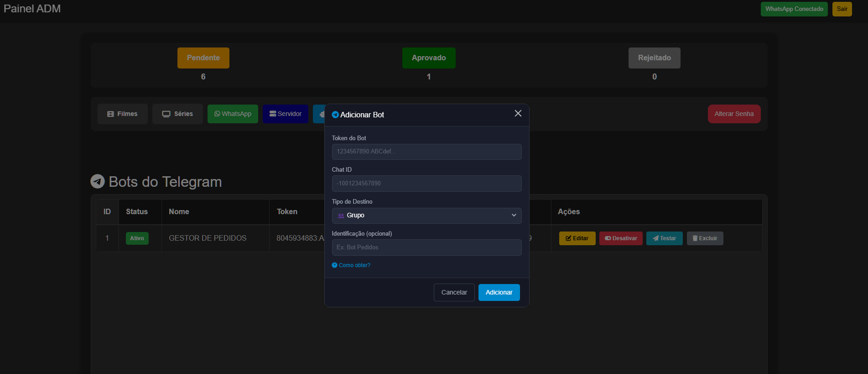Screen dimensions: 868x374
Task: Delete the bot with Excluir button
Action: (705, 238)
